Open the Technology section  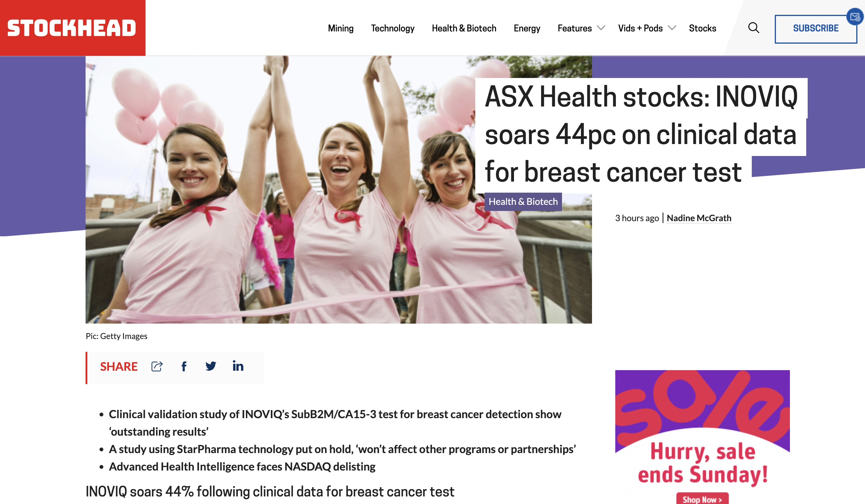[393, 28]
